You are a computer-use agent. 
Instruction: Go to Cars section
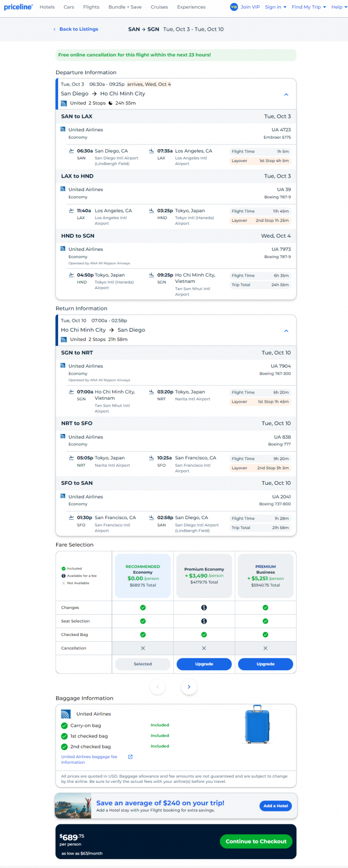coord(69,7)
